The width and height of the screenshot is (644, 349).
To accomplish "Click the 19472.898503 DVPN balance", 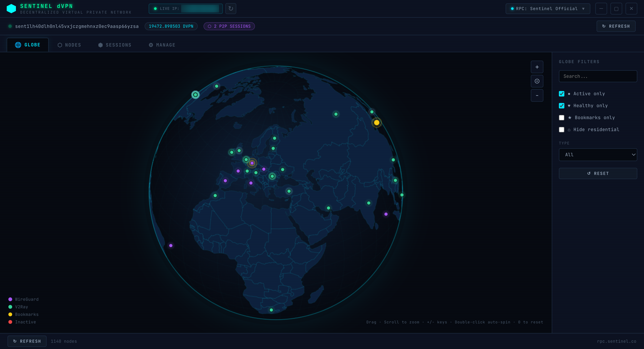I will click(171, 26).
